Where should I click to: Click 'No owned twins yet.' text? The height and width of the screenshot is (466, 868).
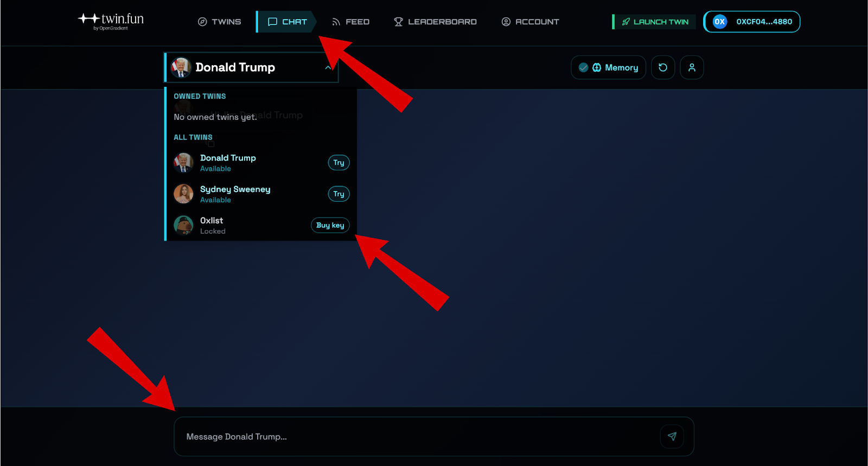215,117
